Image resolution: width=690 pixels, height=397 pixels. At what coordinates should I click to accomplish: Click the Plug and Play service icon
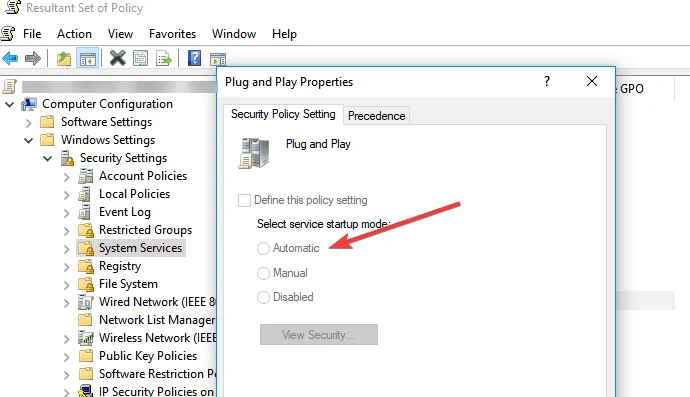(x=254, y=153)
